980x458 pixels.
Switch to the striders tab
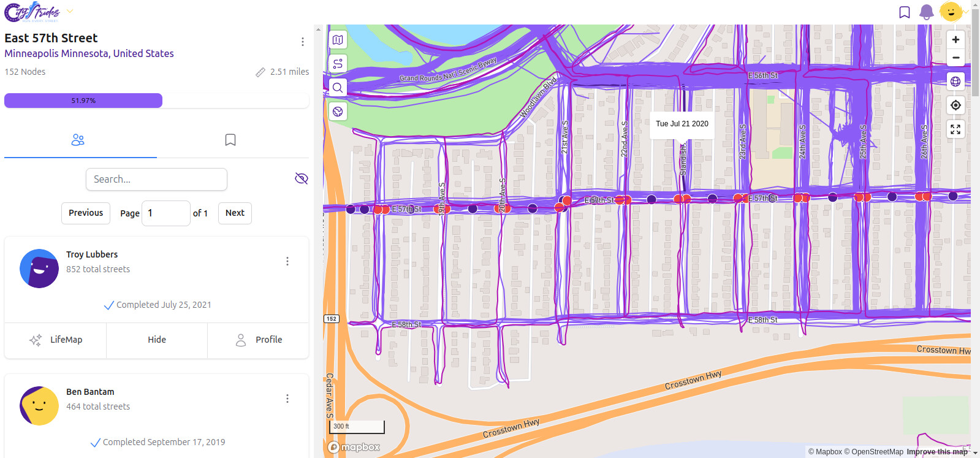[x=78, y=140]
